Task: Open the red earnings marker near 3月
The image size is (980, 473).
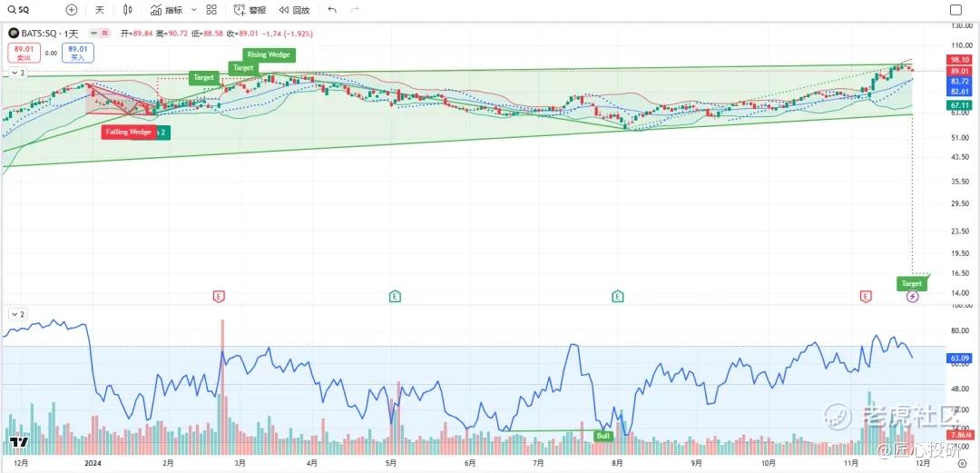Action: coord(219,296)
